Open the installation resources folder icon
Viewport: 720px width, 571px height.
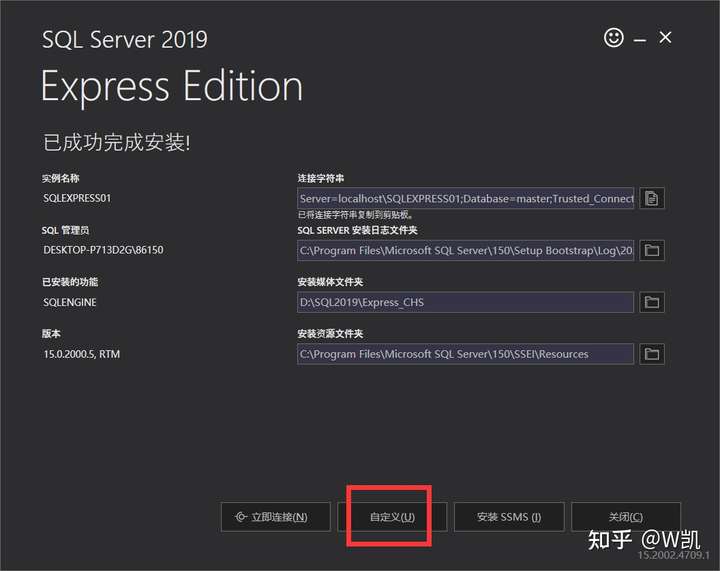pyautogui.click(x=652, y=354)
